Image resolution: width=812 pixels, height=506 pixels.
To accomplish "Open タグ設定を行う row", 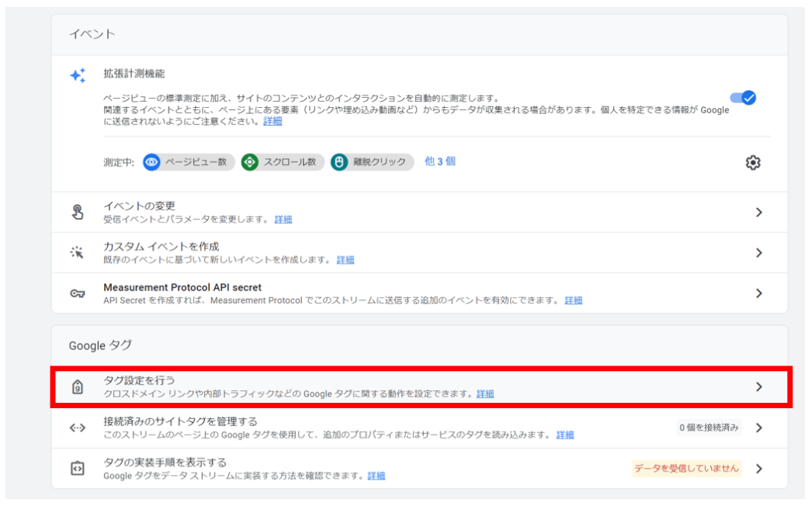I will 421,387.
